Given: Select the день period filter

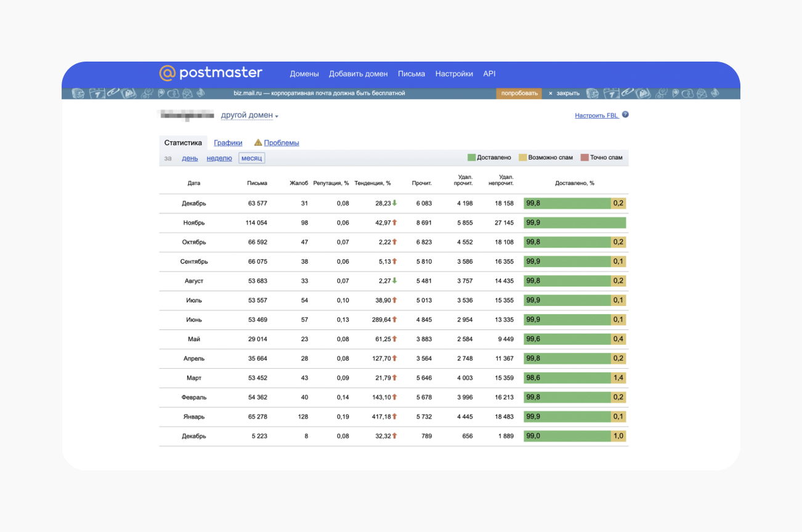Looking at the screenshot, I should [x=190, y=158].
